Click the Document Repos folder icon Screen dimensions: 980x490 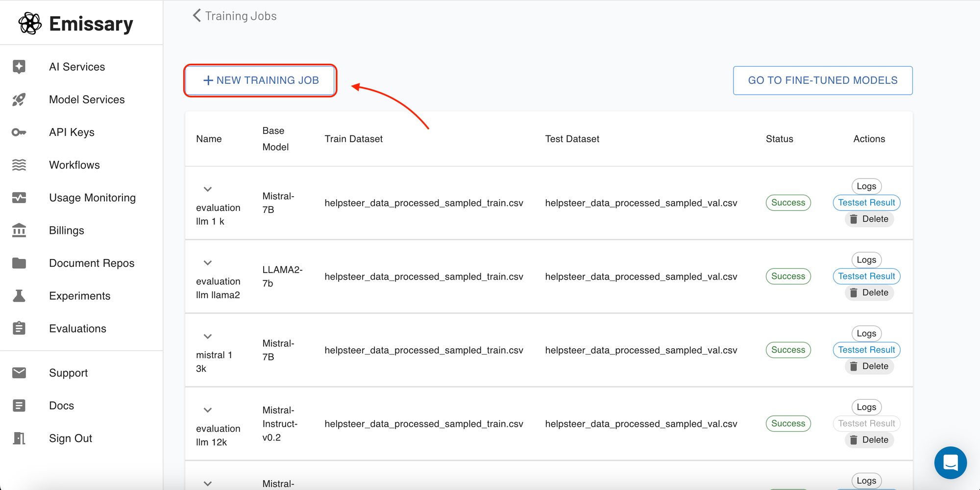[19, 263]
